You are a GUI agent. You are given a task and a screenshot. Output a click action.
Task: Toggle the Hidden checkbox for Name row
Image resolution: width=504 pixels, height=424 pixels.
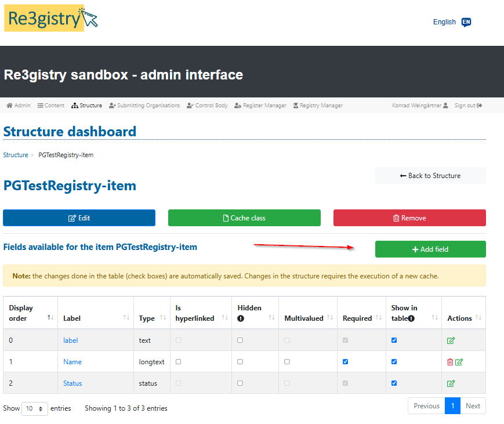click(240, 361)
